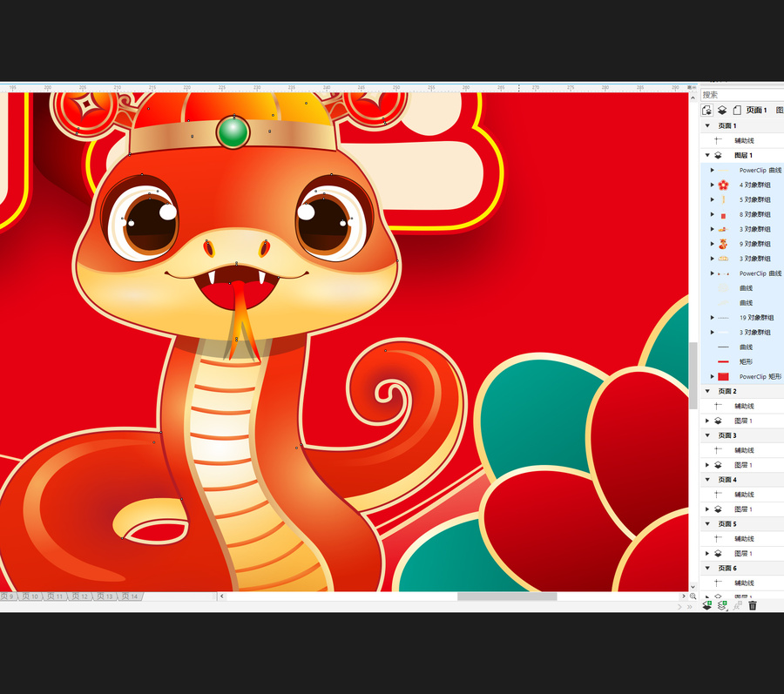Select the 4 对象群组 flower thumbnail
The height and width of the screenshot is (694, 784).
723,185
